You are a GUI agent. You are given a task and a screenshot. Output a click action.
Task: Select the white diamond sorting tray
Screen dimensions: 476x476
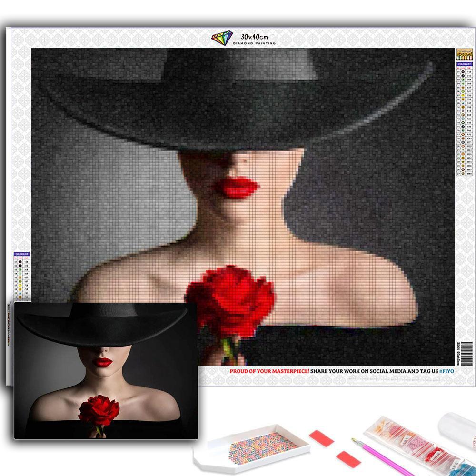[251, 448]
